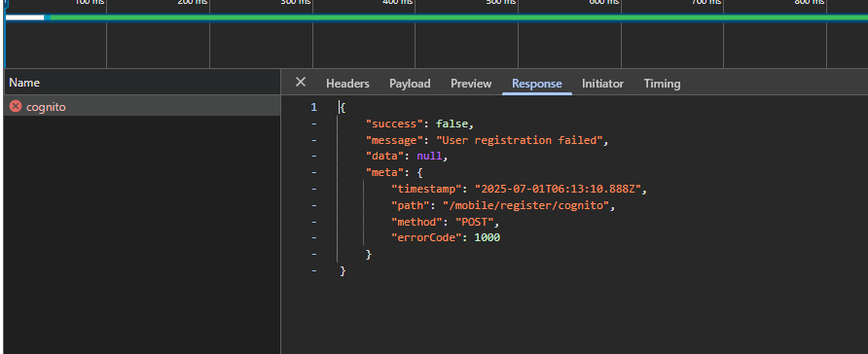The width and height of the screenshot is (868, 354).
Task: Click the Name column header
Action: [142, 83]
